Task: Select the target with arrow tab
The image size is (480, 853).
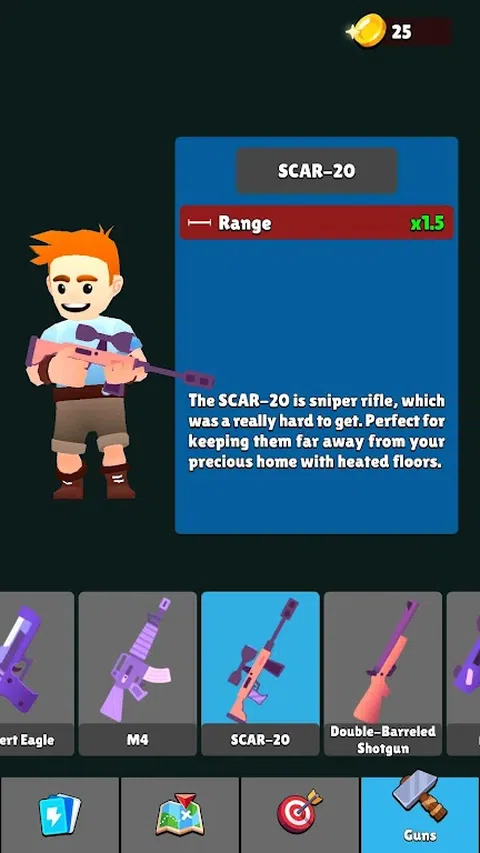Action: click(299, 815)
